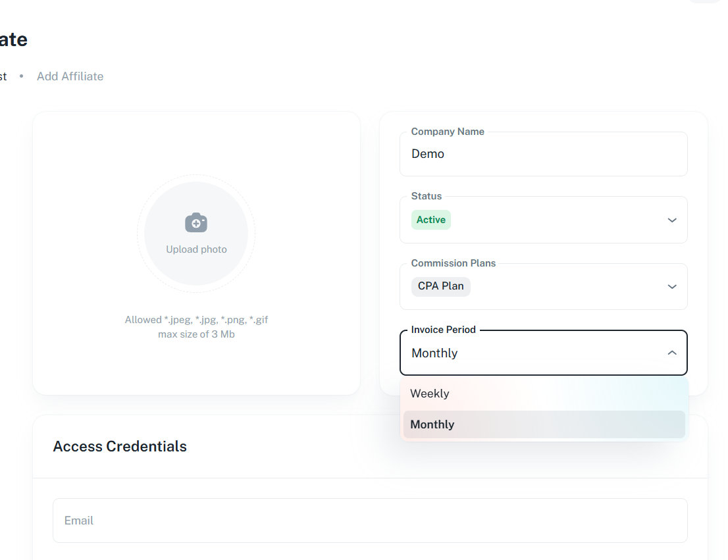Screen dimensions: 728x560
Task: Choose the Monthly option in the list
Action: coord(432,424)
